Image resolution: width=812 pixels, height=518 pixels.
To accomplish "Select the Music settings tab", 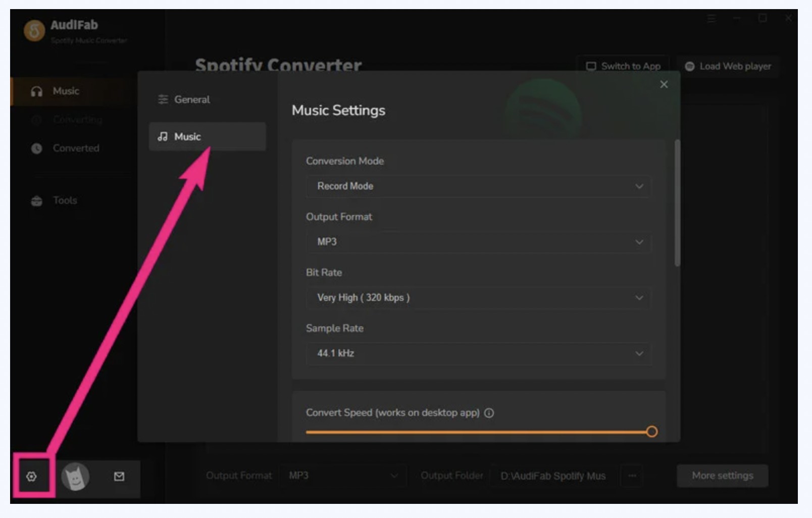I will pos(207,136).
